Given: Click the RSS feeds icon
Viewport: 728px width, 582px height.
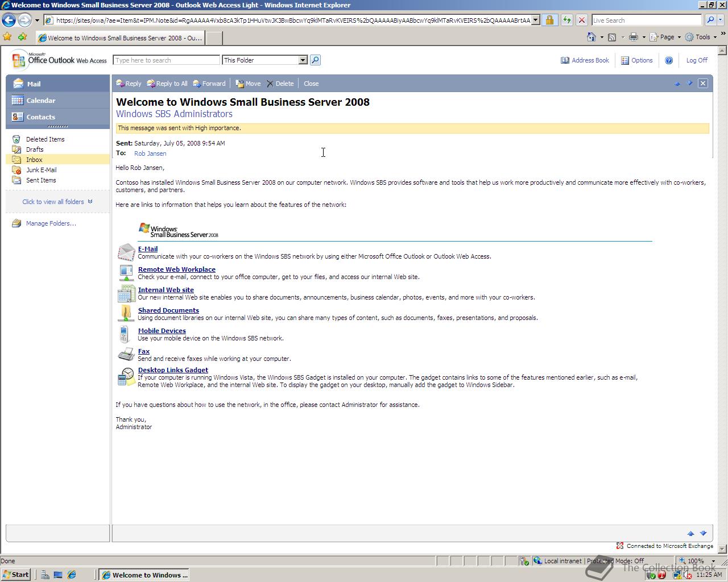Looking at the screenshot, I should click(612, 37).
